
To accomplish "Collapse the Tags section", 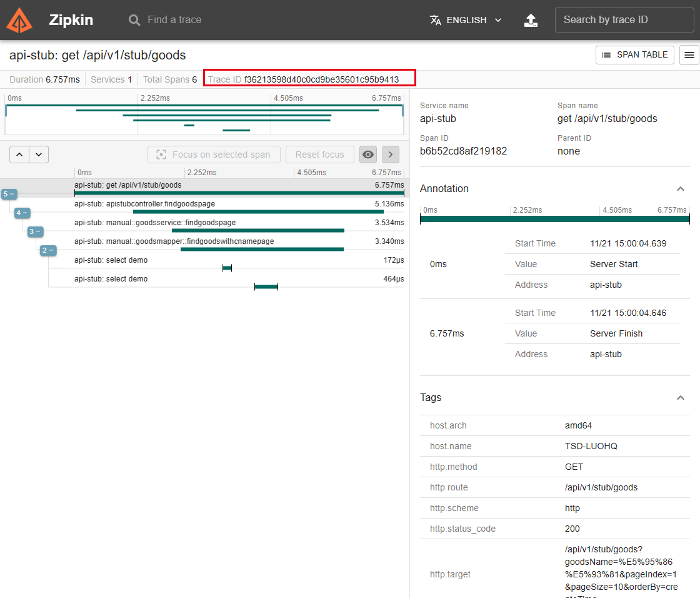I will tap(681, 397).
